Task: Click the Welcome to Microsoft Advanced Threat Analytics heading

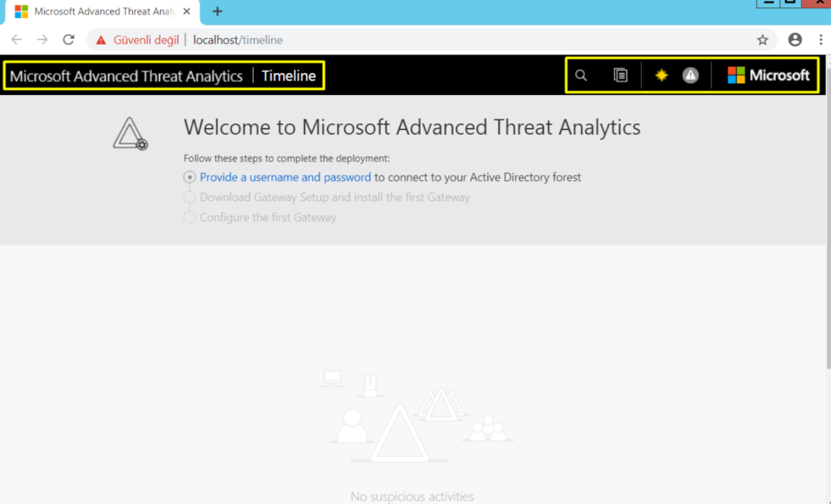Action: 412,127
